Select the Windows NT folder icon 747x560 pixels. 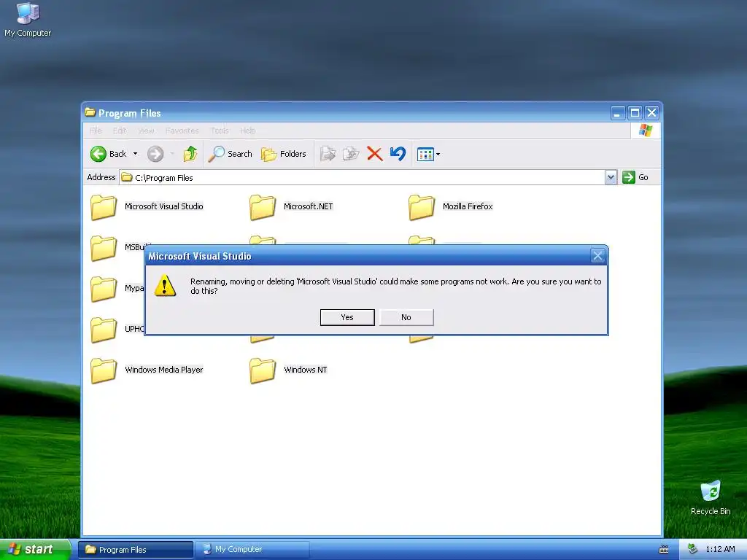pyautogui.click(x=263, y=370)
